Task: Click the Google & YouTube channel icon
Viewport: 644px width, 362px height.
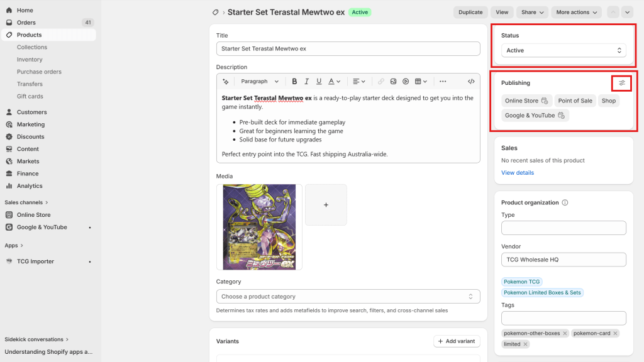Action: [x=9, y=227]
